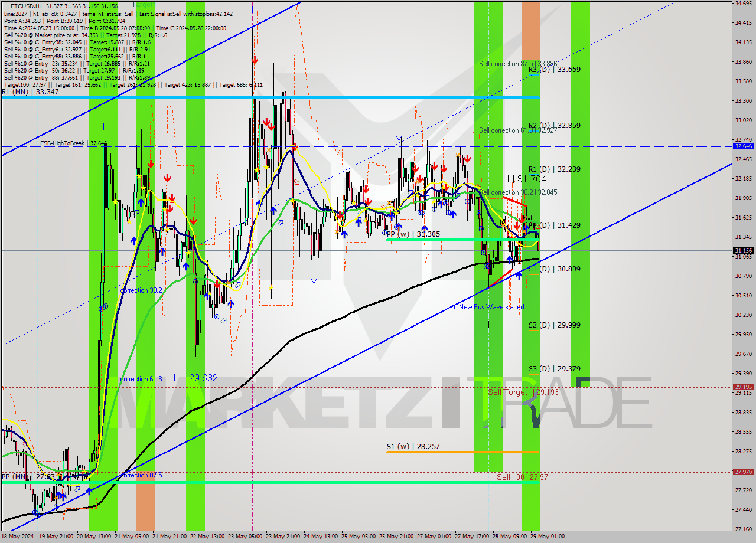Click the blue 'correction 61.8' label
756x543 pixels.
point(141,379)
